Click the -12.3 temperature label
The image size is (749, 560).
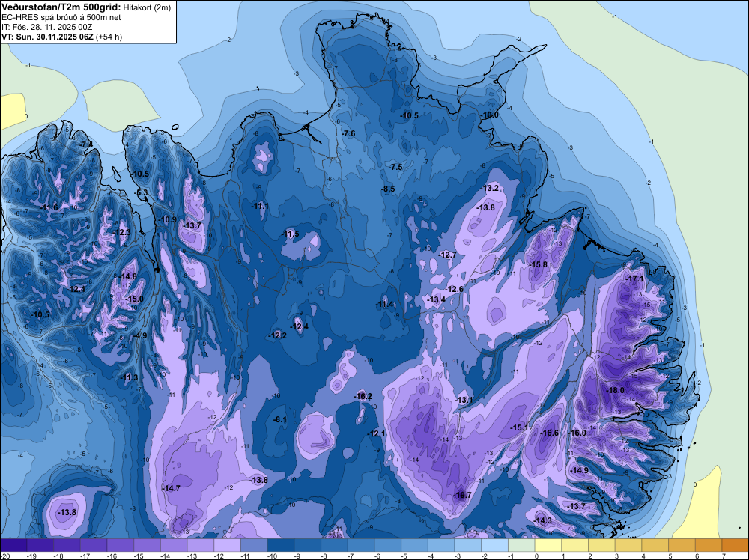[122, 232]
